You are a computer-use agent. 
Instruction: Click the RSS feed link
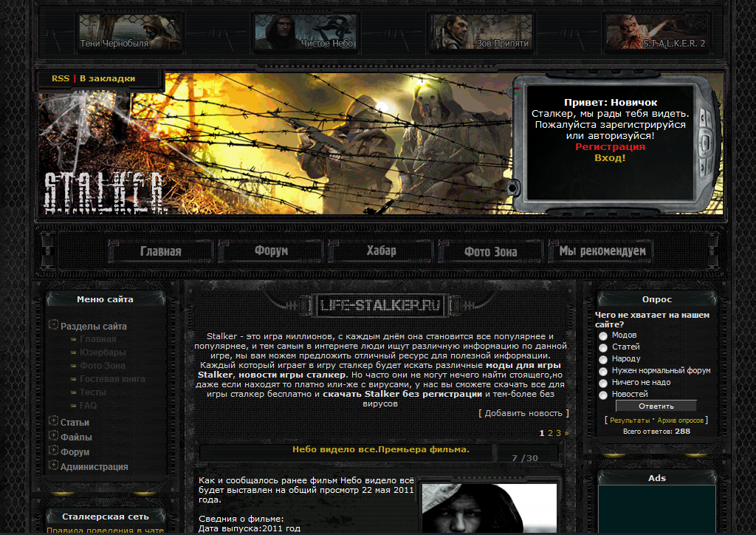(61, 78)
